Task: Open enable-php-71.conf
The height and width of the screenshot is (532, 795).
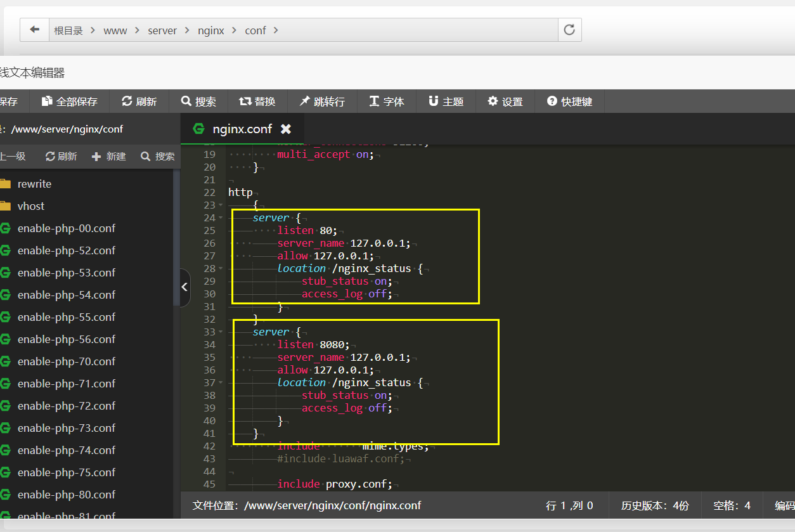Action: pyautogui.click(x=67, y=384)
